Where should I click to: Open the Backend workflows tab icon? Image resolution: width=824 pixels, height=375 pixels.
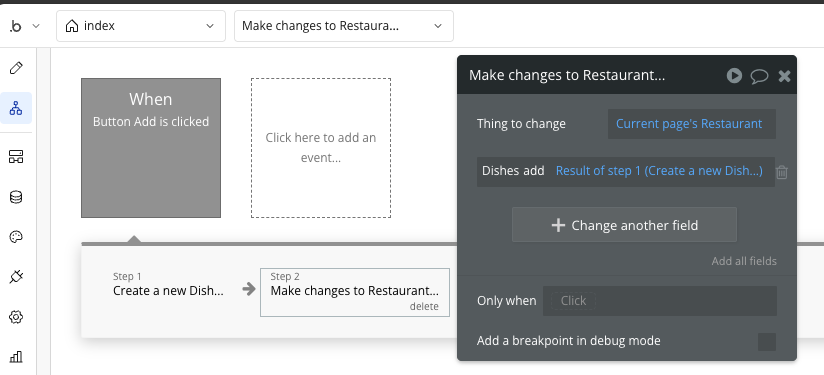tap(16, 157)
